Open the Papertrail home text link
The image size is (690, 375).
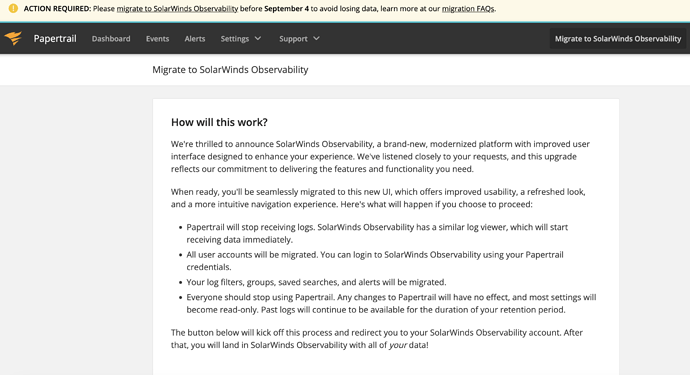coord(55,39)
